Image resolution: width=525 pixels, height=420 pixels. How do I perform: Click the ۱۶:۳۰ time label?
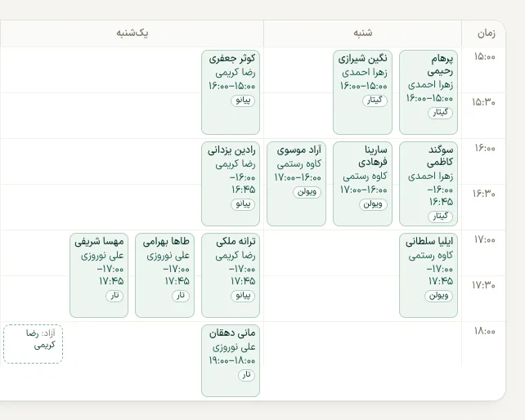coord(483,194)
